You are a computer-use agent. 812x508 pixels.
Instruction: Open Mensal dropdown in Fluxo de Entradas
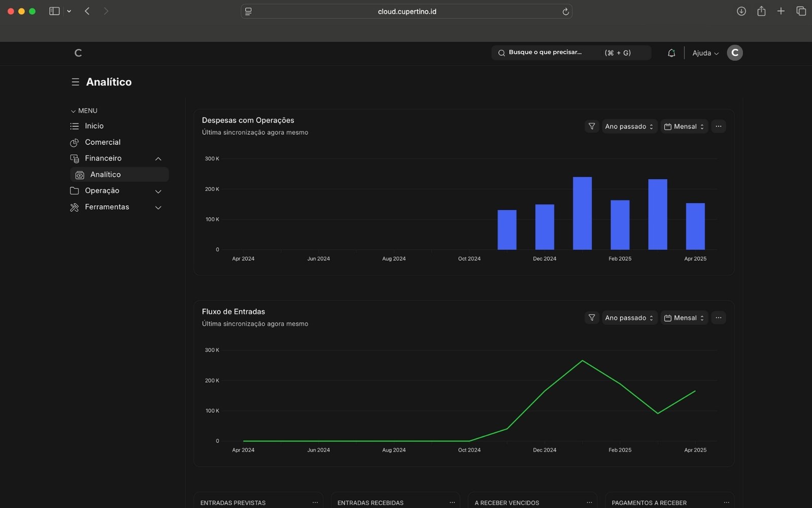tap(684, 318)
